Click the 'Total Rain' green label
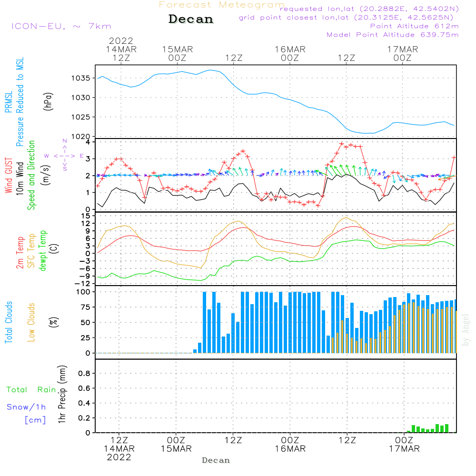The height and width of the screenshot is (476, 476). pyautogui.click(x=31, y=389)
